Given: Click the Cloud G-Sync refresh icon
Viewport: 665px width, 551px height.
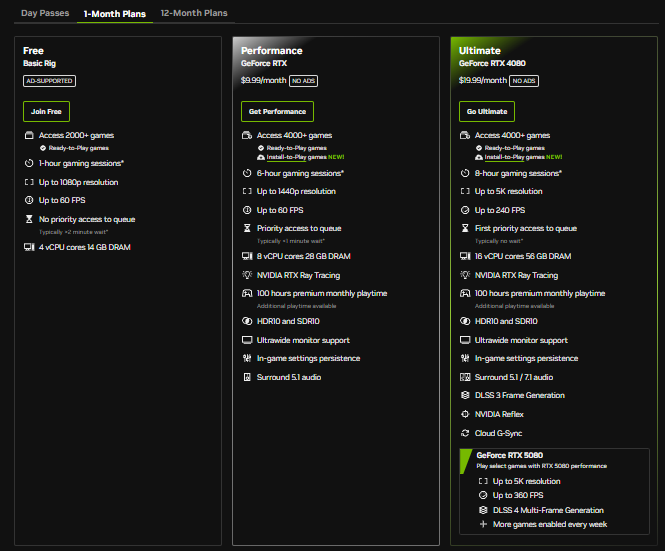Looking at the screenshot, I should click(465, 433).
